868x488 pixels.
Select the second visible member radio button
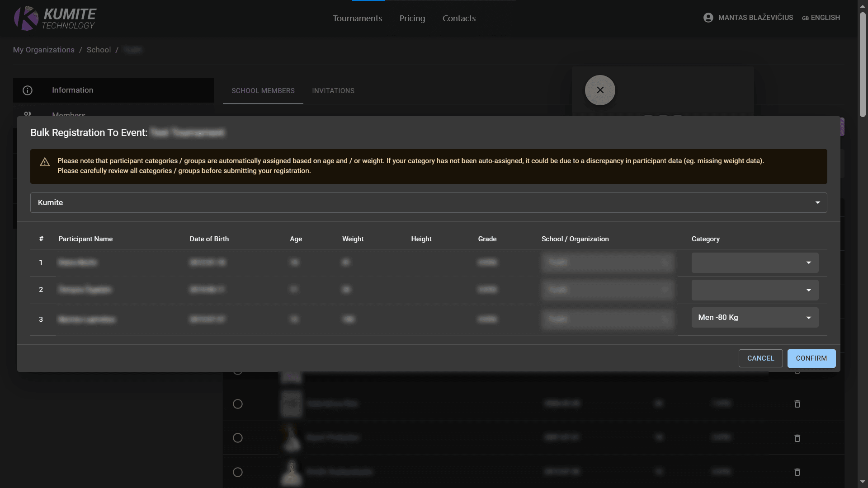click(238, 438)
